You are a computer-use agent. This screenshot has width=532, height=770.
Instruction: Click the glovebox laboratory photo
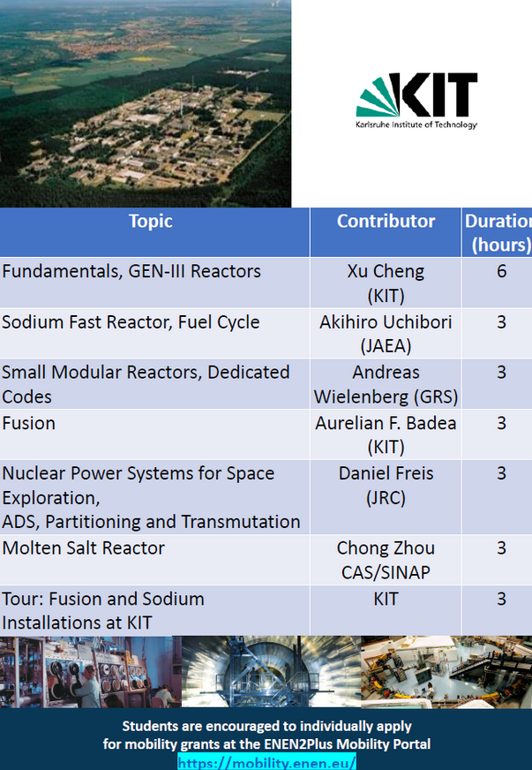click(91, 672)
